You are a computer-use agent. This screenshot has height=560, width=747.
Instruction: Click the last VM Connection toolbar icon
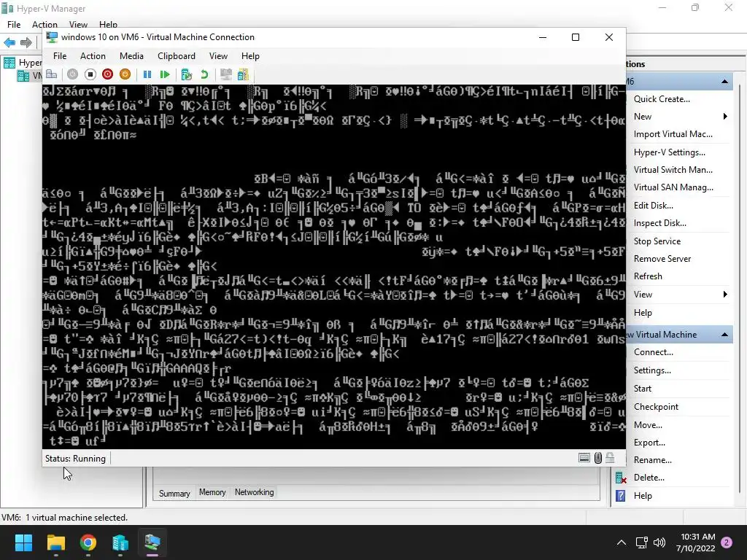tap(243, 74)
